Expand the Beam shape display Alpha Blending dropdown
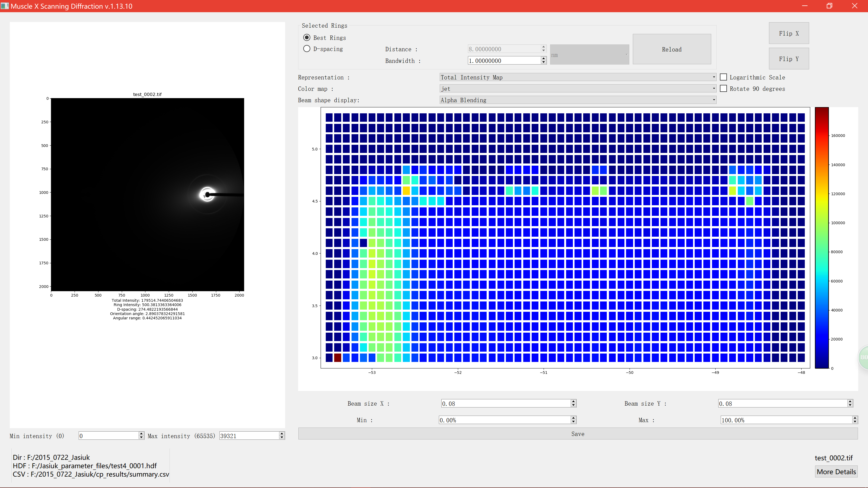This screenshot has height=488, width=868. coord(577,100)
